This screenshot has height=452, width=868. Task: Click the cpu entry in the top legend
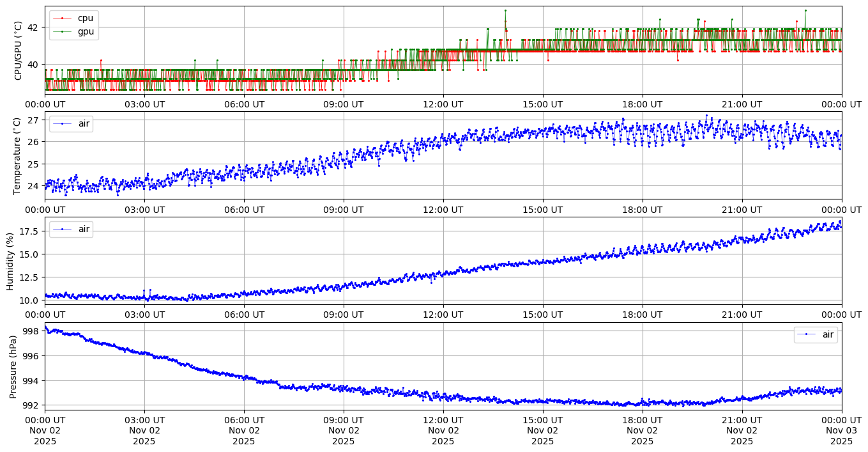pyautogui.click(x=85, y=18)
